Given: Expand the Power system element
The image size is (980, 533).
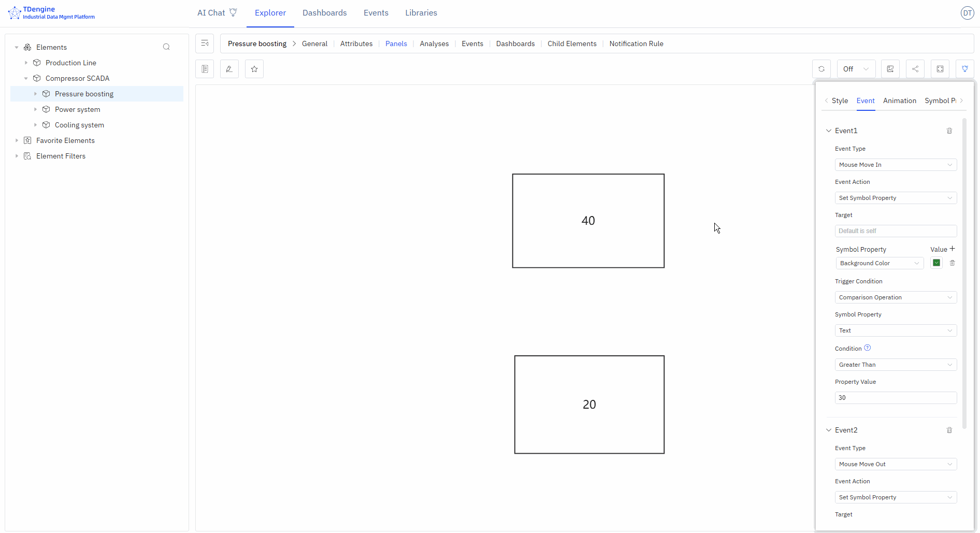Looking at the screenshot, I should click(35, 109).
